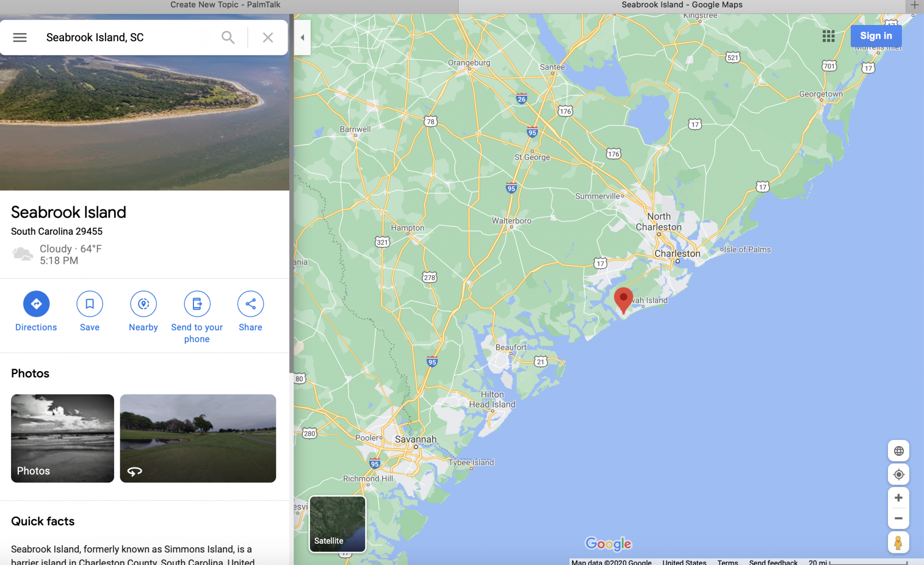This screenshot has height=565, width=924.
Task: Click the Santee map label
Action: tap(552, 67)
